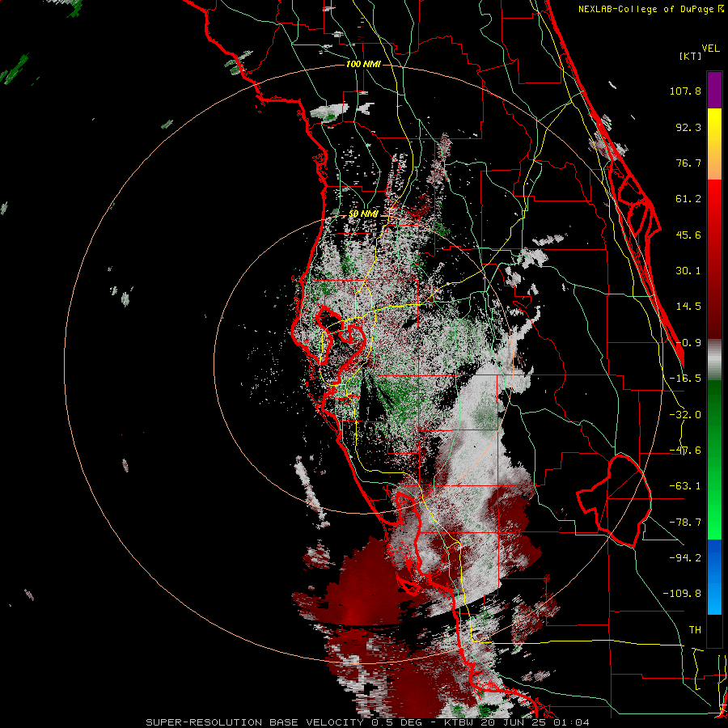
Task: Click the -94.2 velocity scale value
Action: coord(685,557)
